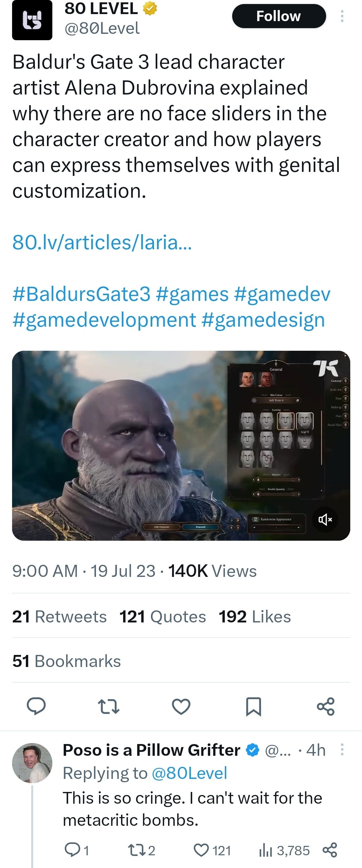Like the reply showing 121 likes
Screen dimensions: 362x868
point(201,850)
